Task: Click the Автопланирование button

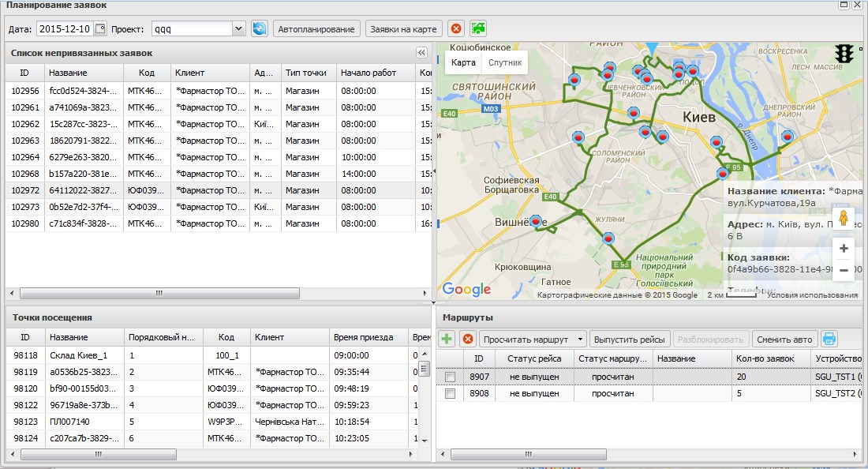Action: point(316,29)
